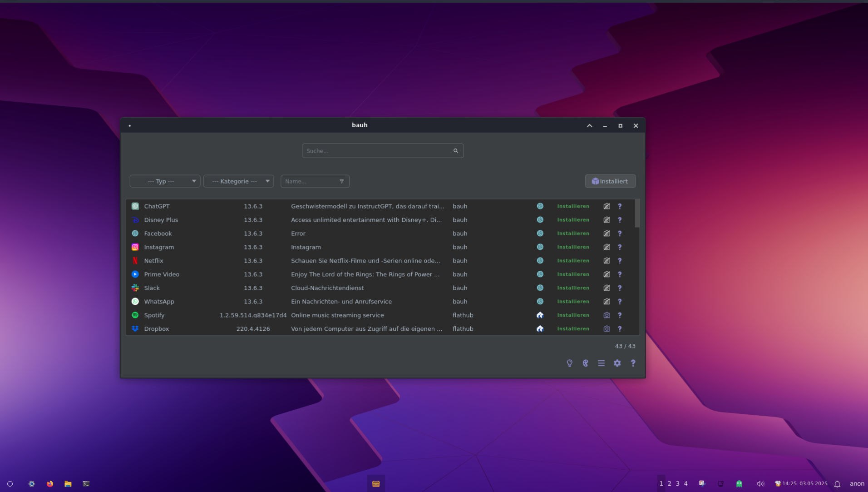Image resolution: width=868 pixels, height=492 pixels.
Task: Show screenshots for Spotify via camera icon
Action: 607,315
